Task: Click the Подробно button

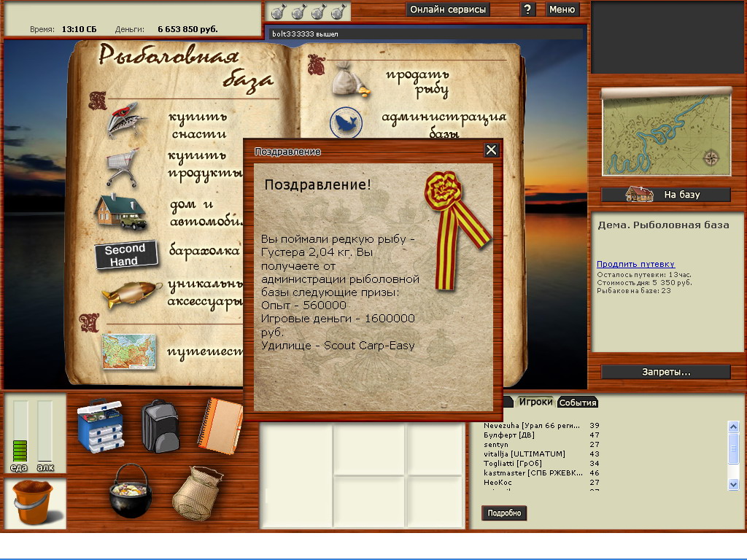Action: pyautogui.click(x=504, y=513)
